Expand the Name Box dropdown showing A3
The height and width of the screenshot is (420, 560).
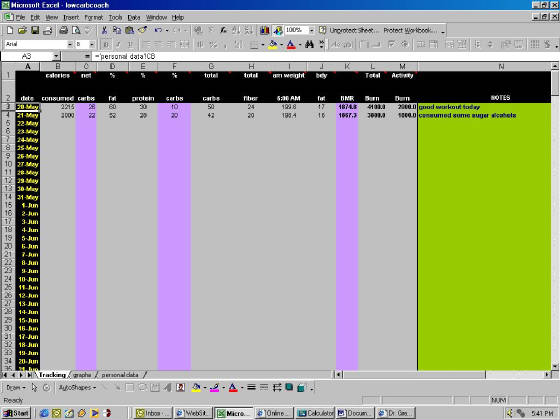56,56
